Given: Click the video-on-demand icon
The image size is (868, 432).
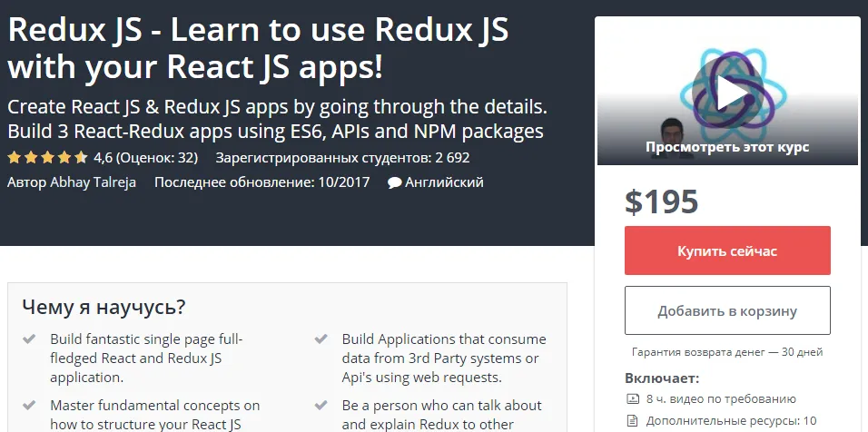Looking at the screenshot, I should 633,398.
